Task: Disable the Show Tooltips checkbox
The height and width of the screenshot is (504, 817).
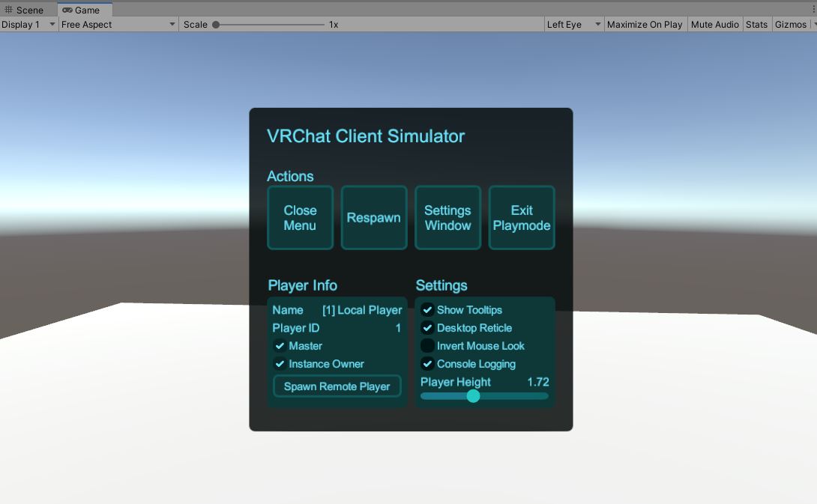Action: coord(427,310)
